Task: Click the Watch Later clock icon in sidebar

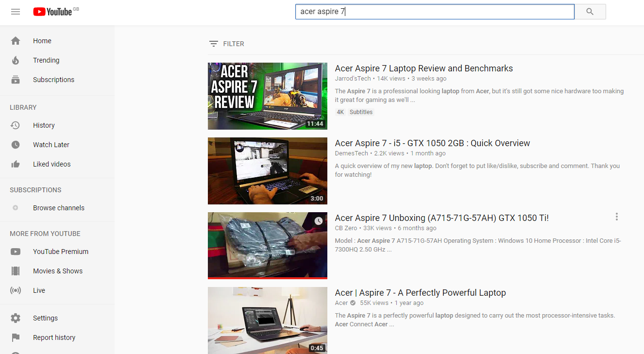Action: (16, 145)
